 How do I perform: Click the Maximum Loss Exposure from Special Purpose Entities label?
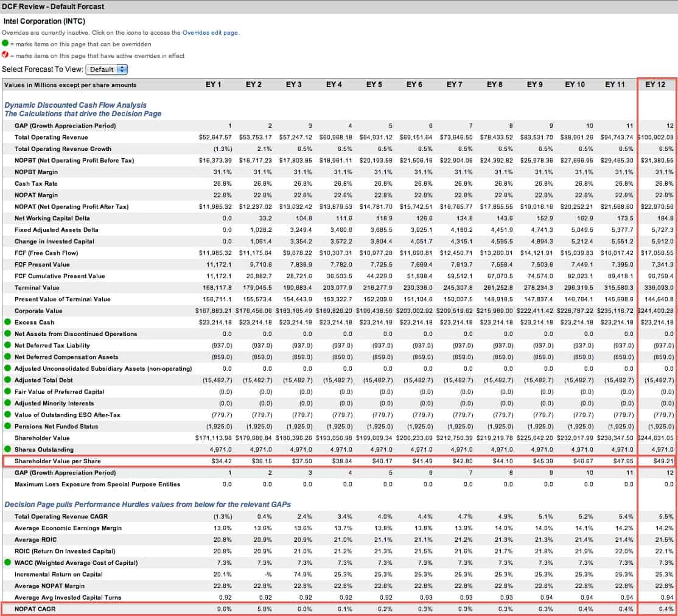[97, 484]
